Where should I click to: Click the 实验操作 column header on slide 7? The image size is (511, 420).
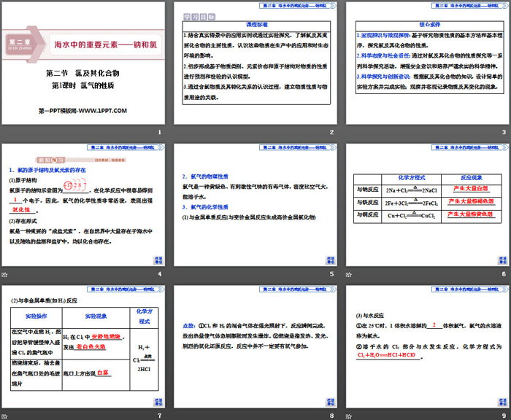[36, 316]
